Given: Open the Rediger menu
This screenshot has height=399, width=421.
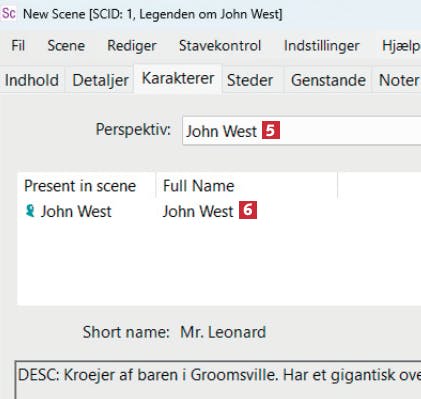Looking at the screenshot, I should pyautogui.click(x=132, y=46).
